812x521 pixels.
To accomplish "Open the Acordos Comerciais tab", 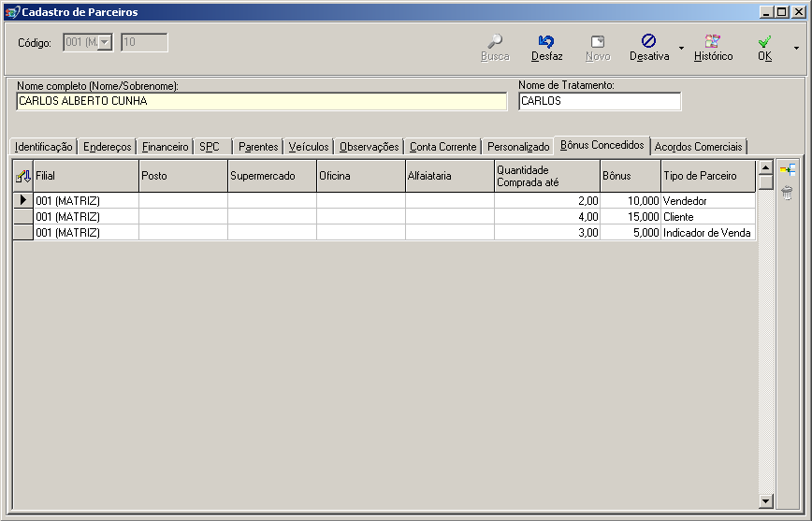I will [x=698, y=147].
